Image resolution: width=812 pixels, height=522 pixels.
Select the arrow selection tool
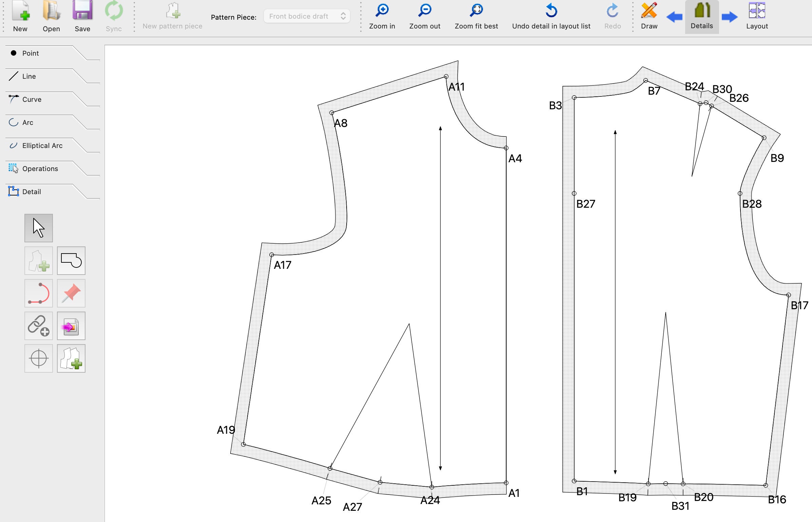pos(38,228)
